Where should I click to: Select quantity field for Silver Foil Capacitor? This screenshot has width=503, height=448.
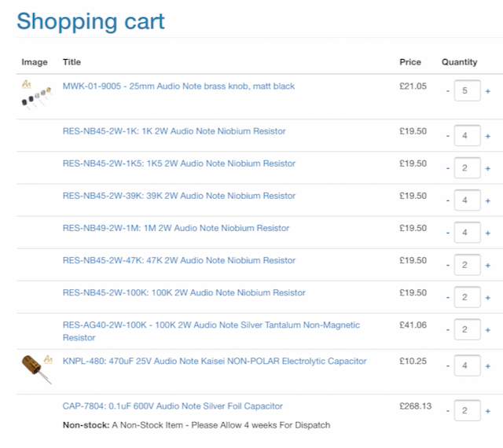click(x=467, y=410)
